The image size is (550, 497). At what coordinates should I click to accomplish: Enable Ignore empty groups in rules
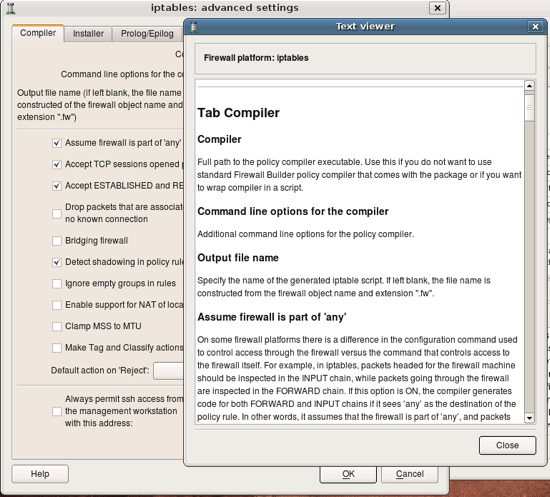[x=57, y=284]
